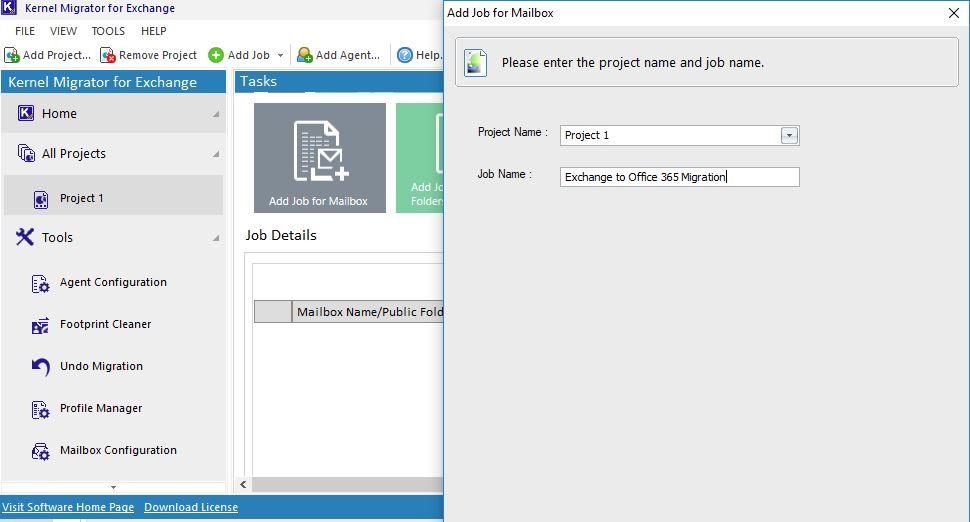Click the Job Details heading
Screen dimensions: 970x522
(x=281, y=235)
